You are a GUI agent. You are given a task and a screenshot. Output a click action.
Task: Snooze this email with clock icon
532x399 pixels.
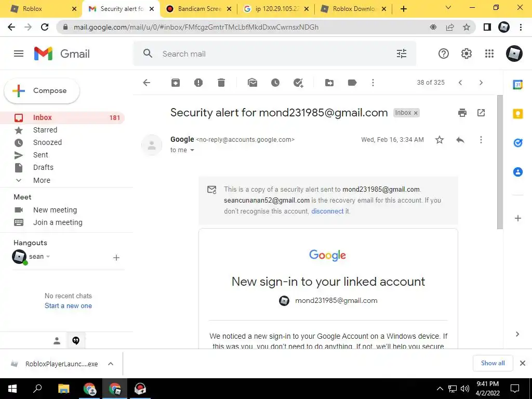[x=275, y=83]
